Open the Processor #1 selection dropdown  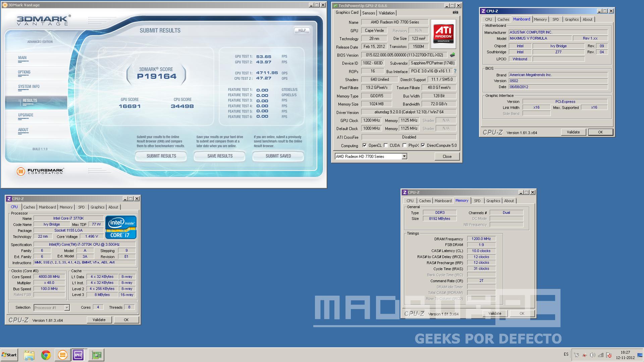pyautogui.click(x=67, y=307)
